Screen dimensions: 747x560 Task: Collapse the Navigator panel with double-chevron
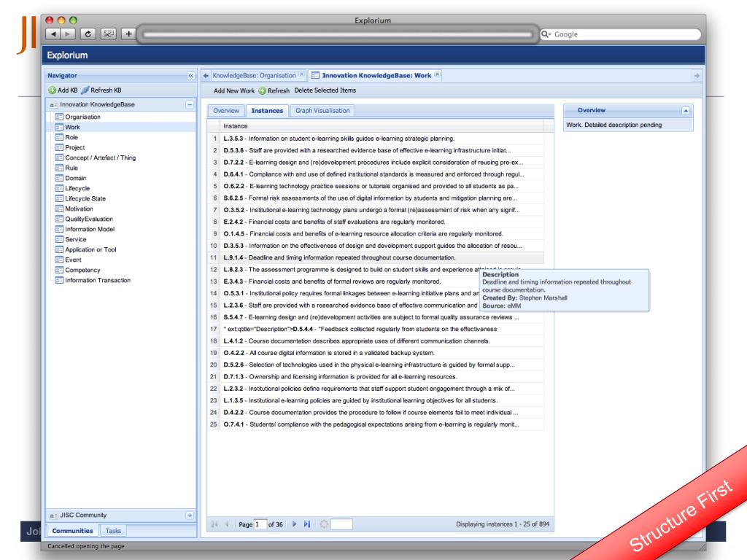191,76
